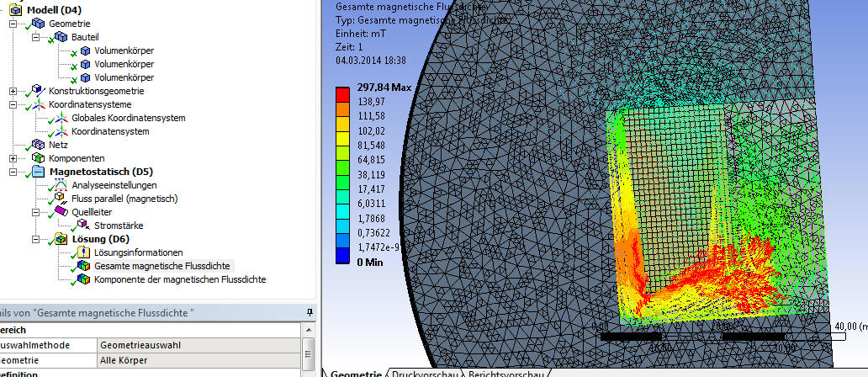Screen dimensions: 868x377
Task: Click the Fluss parallel (magnetisch) icon
Action: coord(61,199)
